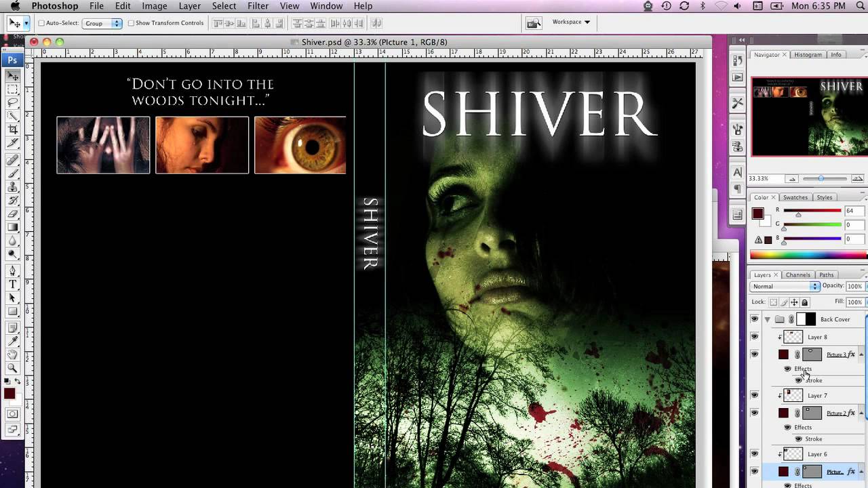Click the foreground color swatch in Color panel
This screenshot has height=488, width=868.
click(x=758, y=214)
